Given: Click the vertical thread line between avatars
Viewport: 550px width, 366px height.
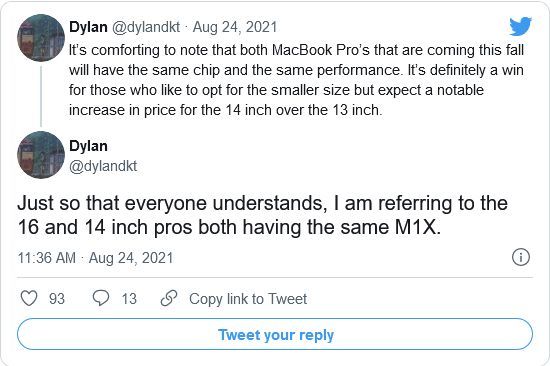Looking at the screenshot, I should point(41,96).
